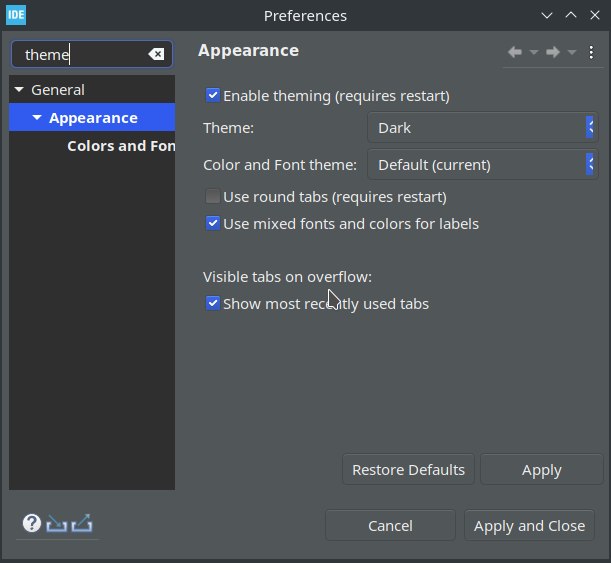611x563 pixels.
Task: Click Apply and Close button
Action: pyautogui.click(x=529, y=526)
